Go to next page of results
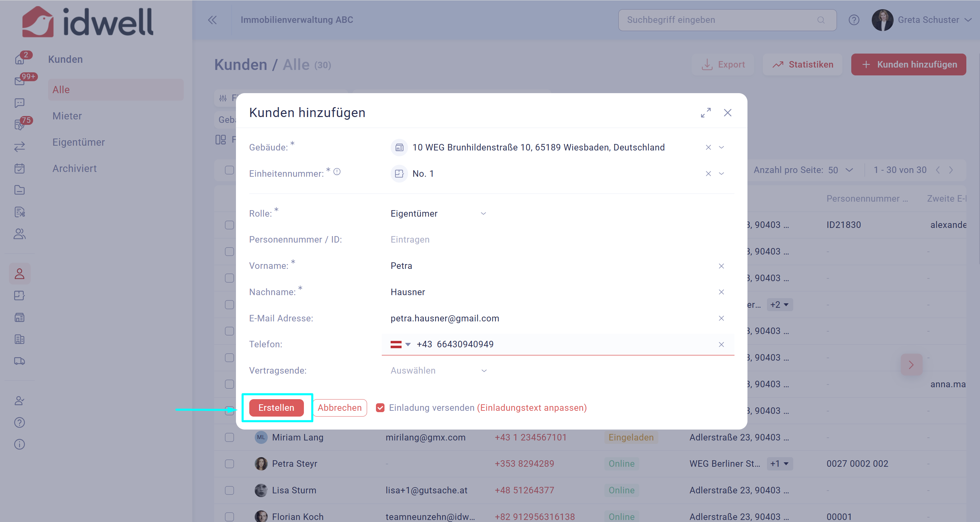 point(951,170)
